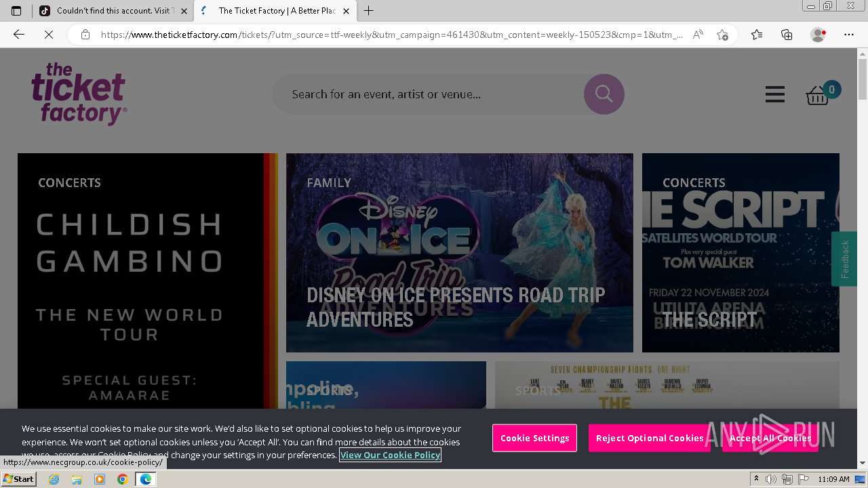Screen dimensions: 868x488
Task: Open the browser profile avatar
Action: click(818, 35)
